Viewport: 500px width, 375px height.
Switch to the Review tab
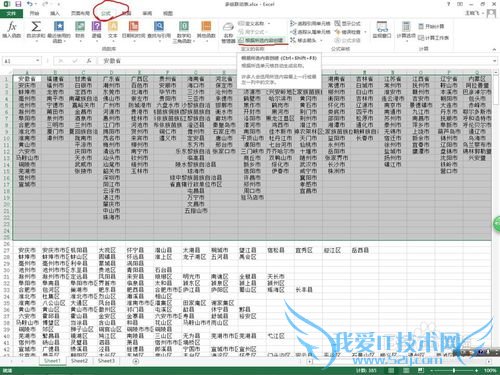[147, 13]
